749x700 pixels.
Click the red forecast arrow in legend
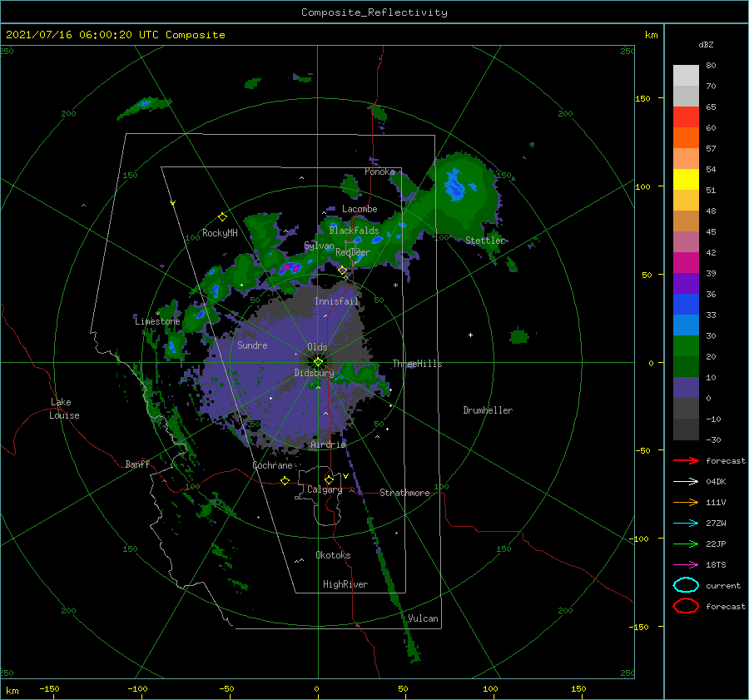(x=686, y=460)
